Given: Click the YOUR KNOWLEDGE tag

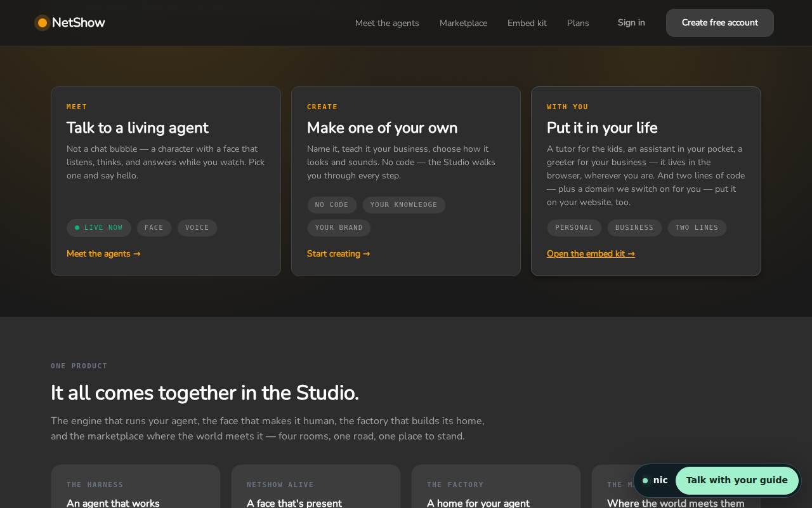Looking at the screenshot, I should [x=404, y=204].
